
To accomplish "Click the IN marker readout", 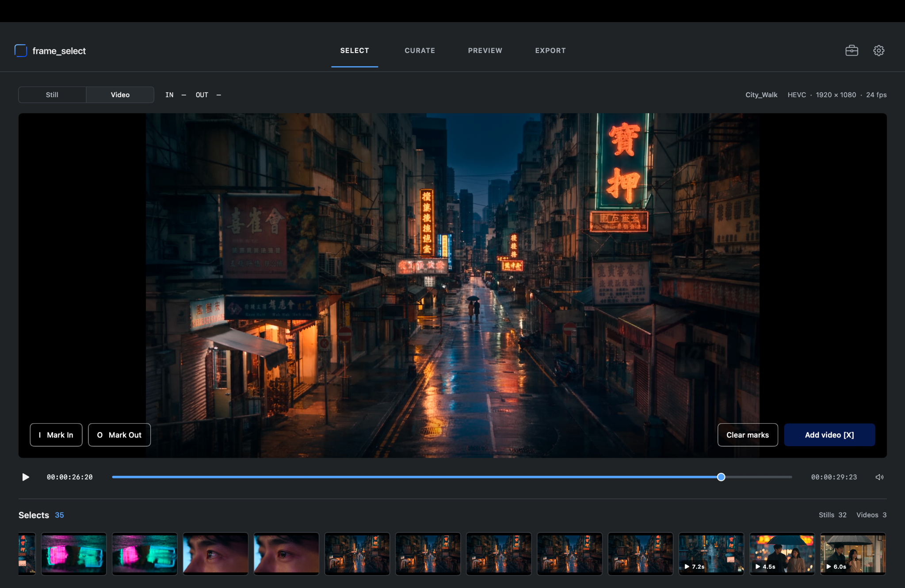I will pos(176,95).
